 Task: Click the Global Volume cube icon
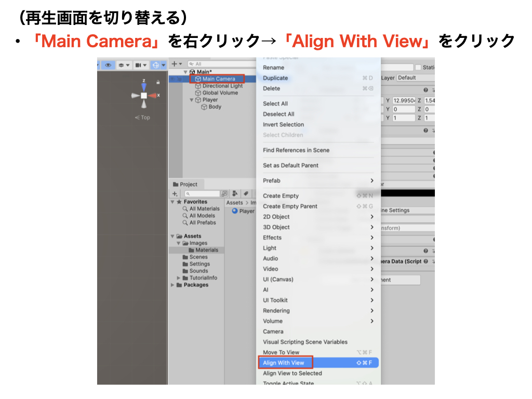(x=198, y=92)
